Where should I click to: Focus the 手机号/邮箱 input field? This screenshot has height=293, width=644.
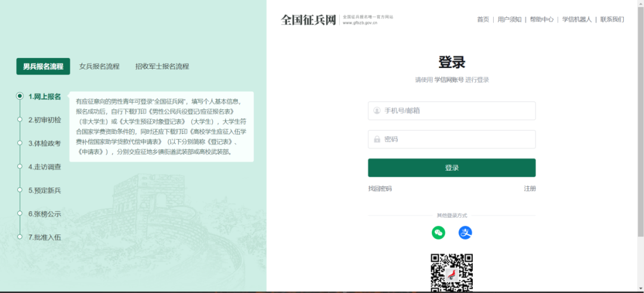tap(452, 110)
